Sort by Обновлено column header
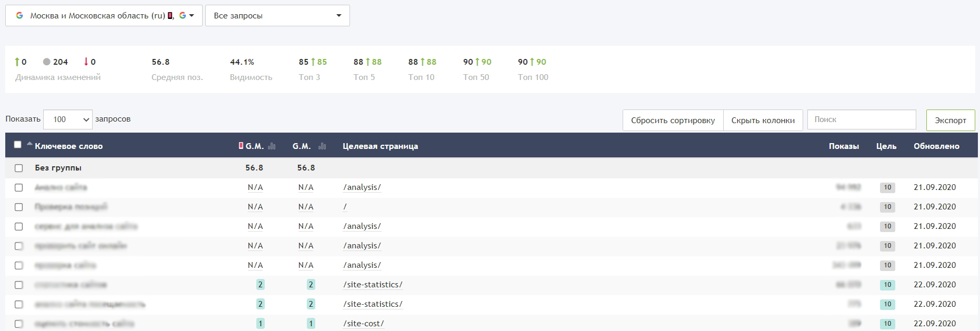This screenshot has width=980, height=331. 936,146
